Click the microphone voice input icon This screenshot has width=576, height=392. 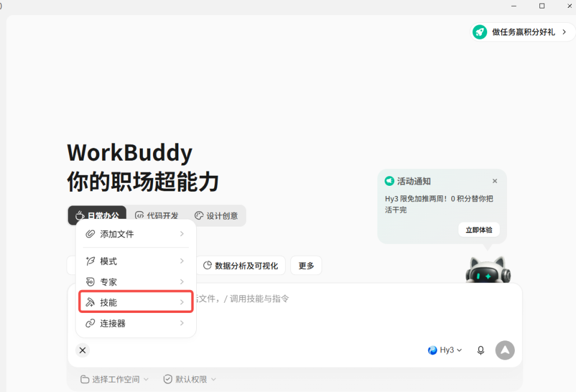coord(481,350)
